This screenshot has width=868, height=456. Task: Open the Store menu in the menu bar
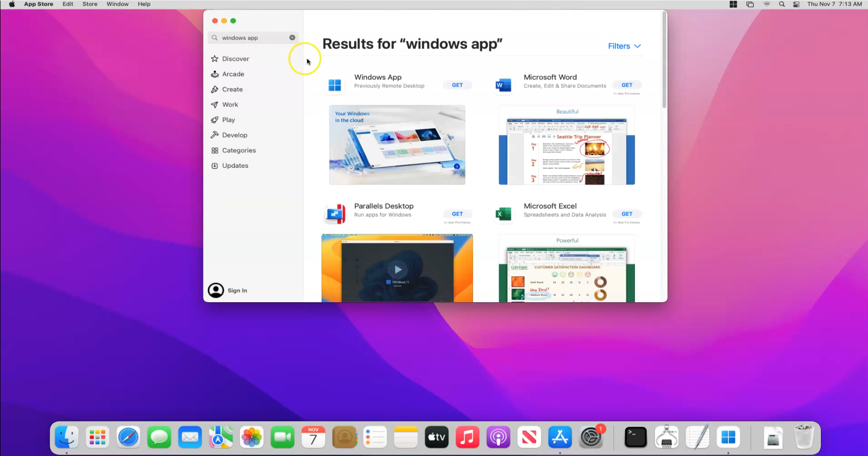(90, 4)
